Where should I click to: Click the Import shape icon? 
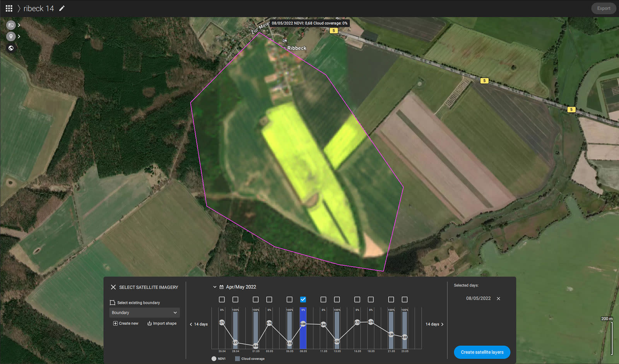(x=150, y=323)
